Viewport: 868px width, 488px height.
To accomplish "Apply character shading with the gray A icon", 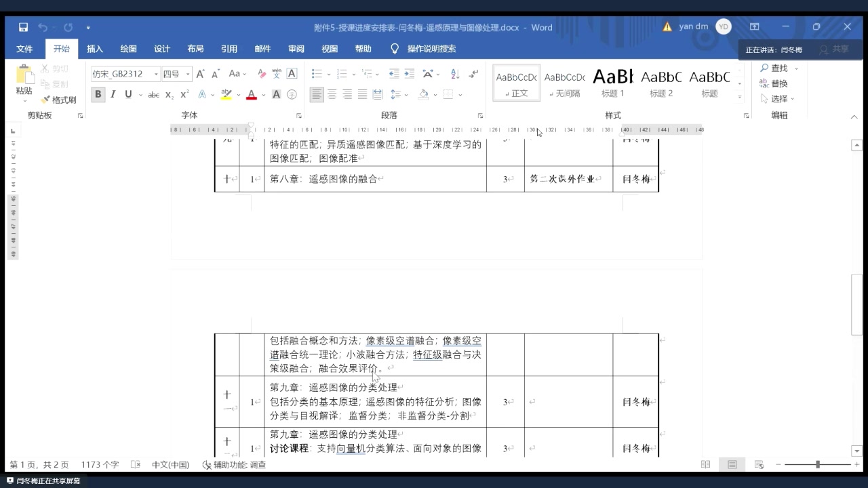I will [276, 95].
